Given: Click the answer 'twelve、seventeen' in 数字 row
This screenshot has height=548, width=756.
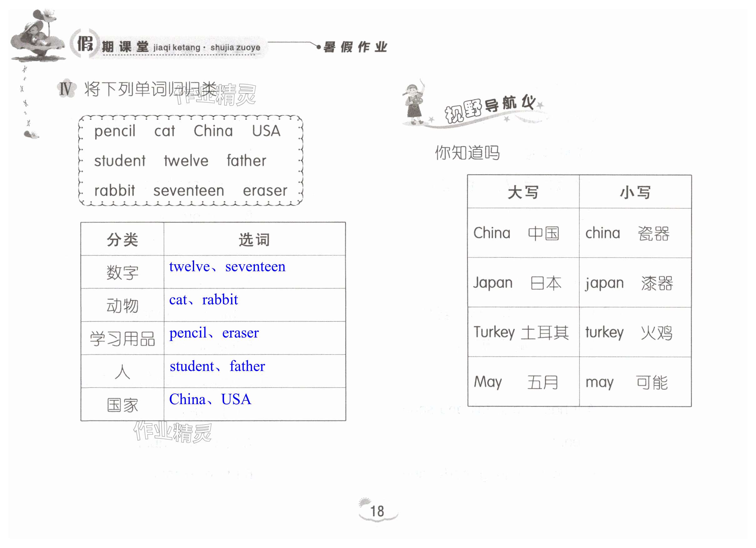Looking at the screenshot, I should pos(227,267).
